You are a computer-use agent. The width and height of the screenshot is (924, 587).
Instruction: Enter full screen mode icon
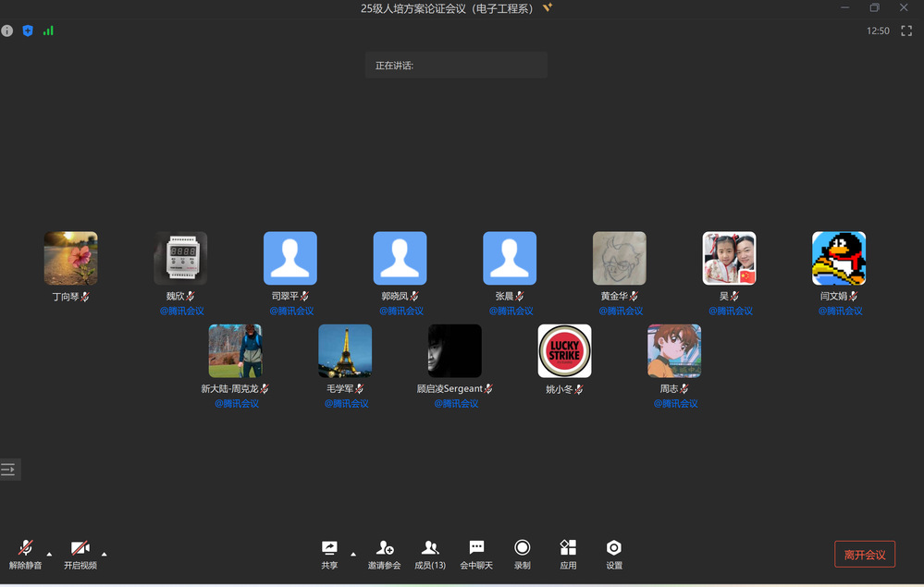[906, 31]
